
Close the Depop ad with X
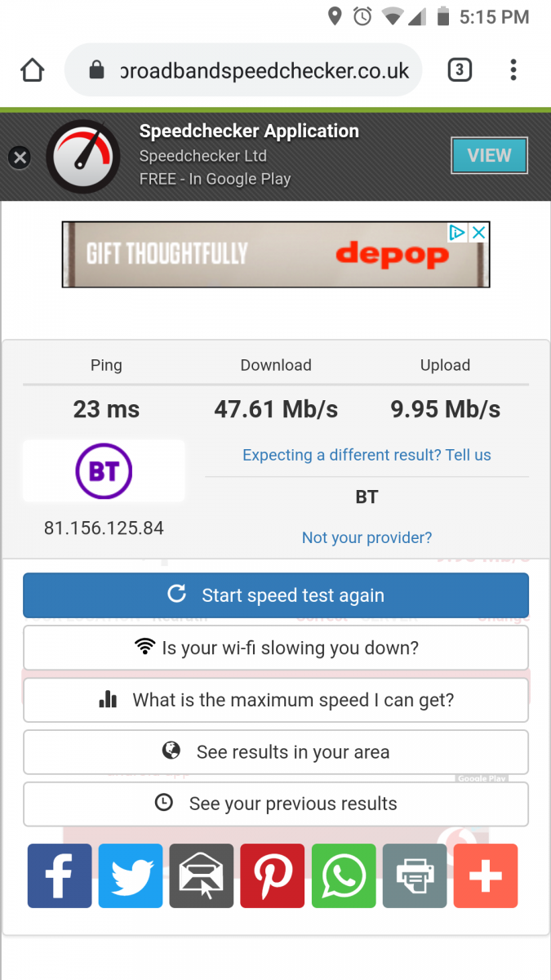(479, 233)
